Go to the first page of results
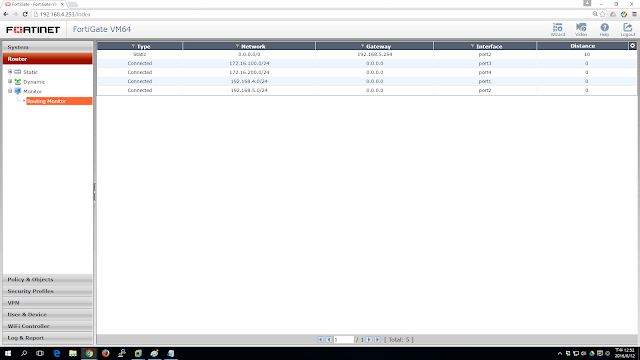Image resolution: width=640 pixels, height=360 pixels. [x=320, y=340]
